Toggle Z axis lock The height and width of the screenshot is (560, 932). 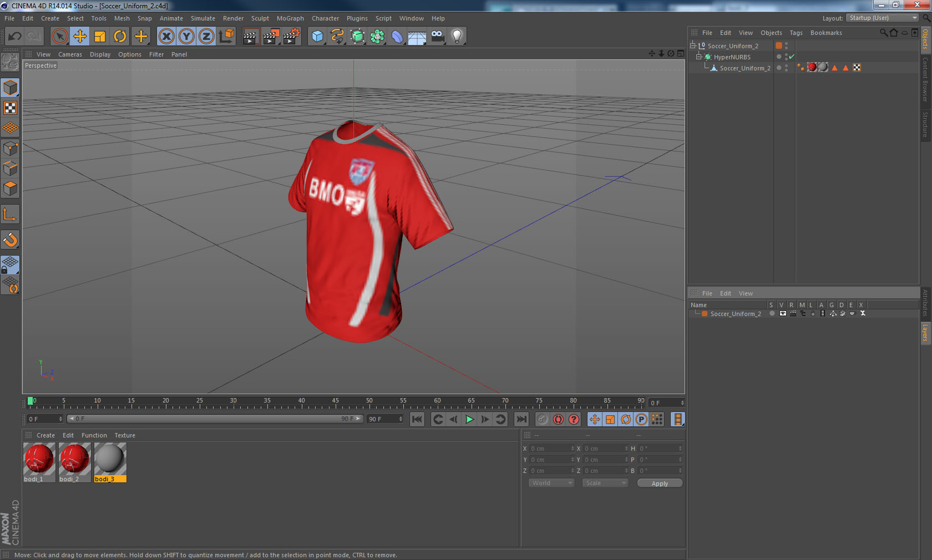coord(206,37)
